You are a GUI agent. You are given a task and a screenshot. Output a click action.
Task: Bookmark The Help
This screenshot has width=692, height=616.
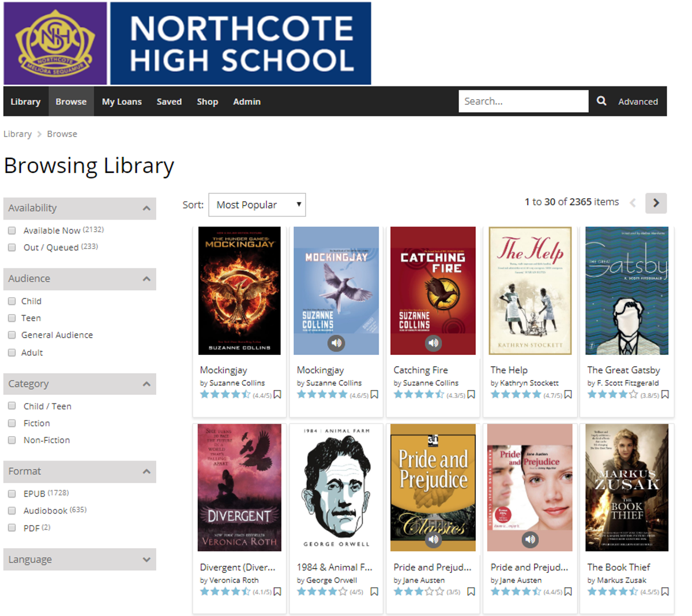[568, 395]
